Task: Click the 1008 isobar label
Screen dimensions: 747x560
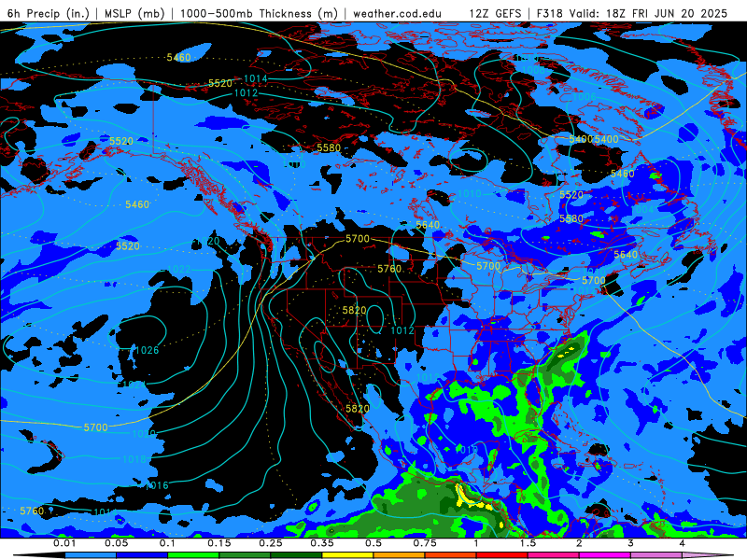Action: pos(533,70)
